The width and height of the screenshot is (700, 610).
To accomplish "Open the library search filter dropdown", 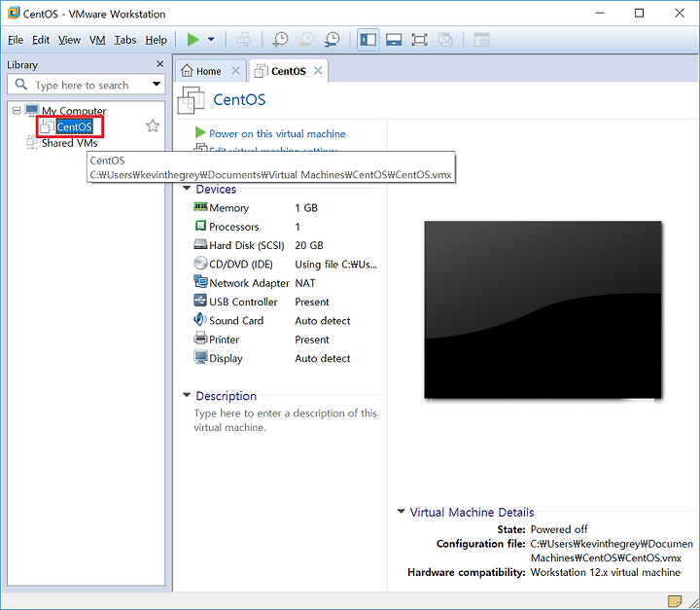I will 157,84.
